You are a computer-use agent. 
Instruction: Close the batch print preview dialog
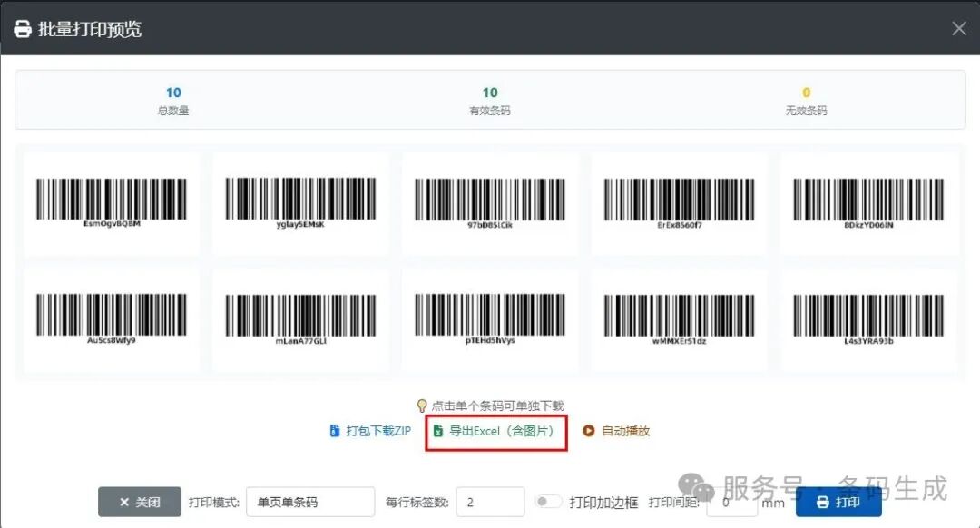959,29
